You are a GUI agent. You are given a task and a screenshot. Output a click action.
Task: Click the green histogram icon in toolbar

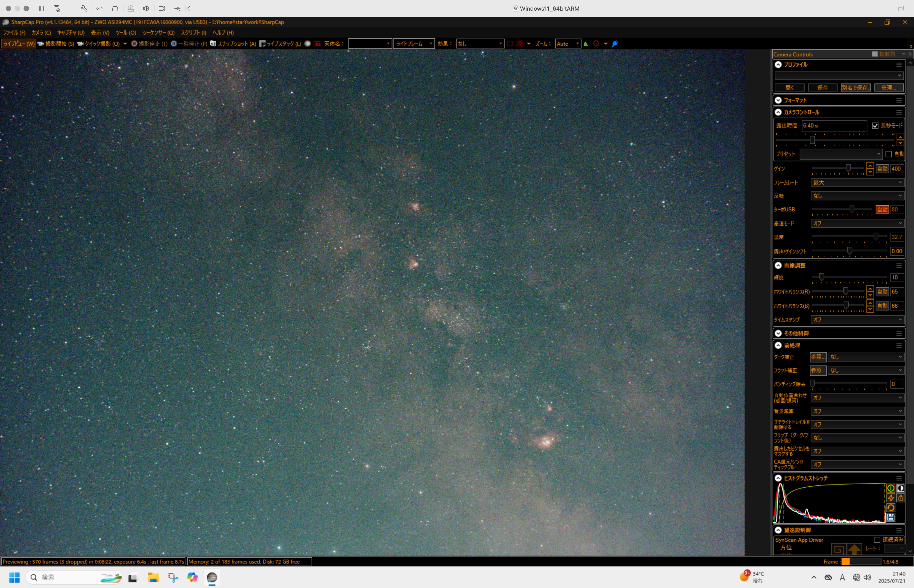click(x=587, y=44)
